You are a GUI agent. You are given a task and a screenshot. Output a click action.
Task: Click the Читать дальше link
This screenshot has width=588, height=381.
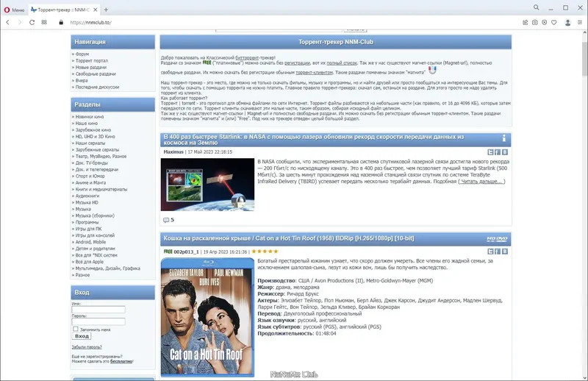tap(482, 181)
